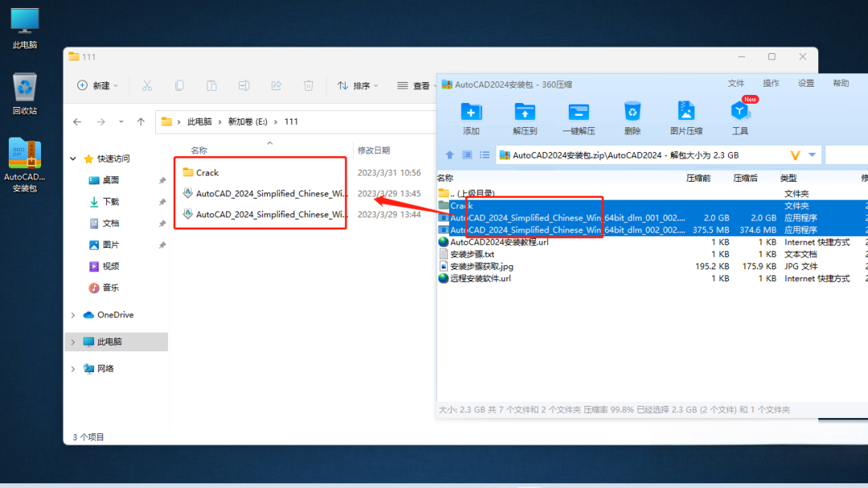Open the 设置 menu in 360压缩
The height and width of the screenshot is (488, 868).
coord(806,83)
